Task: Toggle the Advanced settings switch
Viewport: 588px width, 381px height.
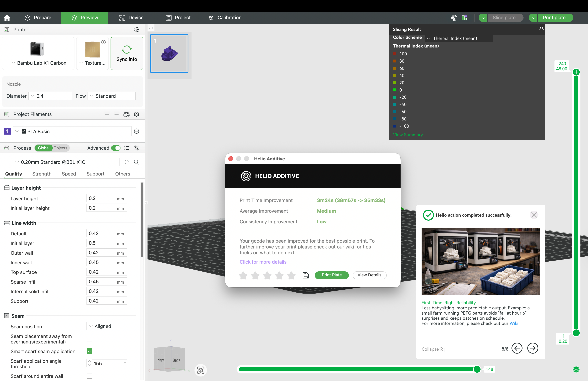Action: (x=116, y=148)
